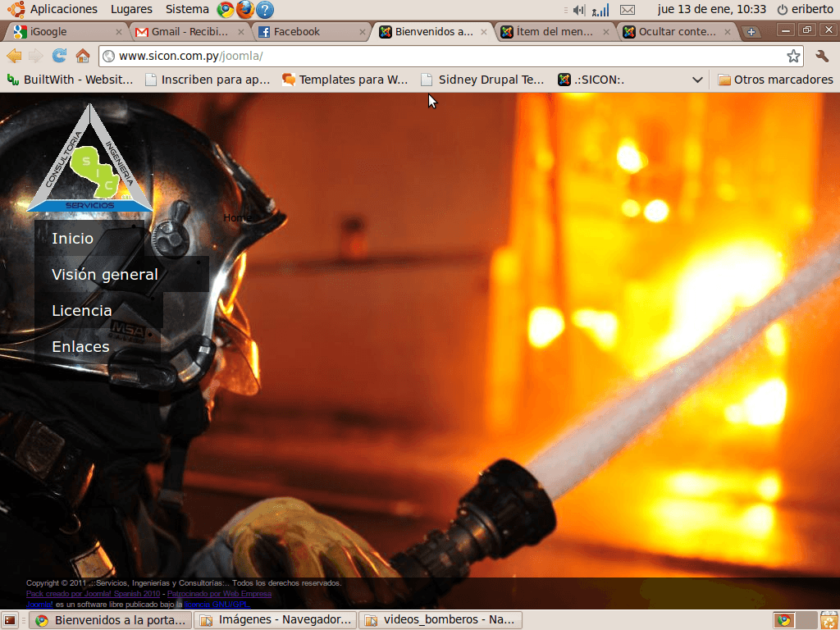Open the Patrocinado por Web Empresa link
840x630 pixels.
pyautogui.click(x=219, y=594)
